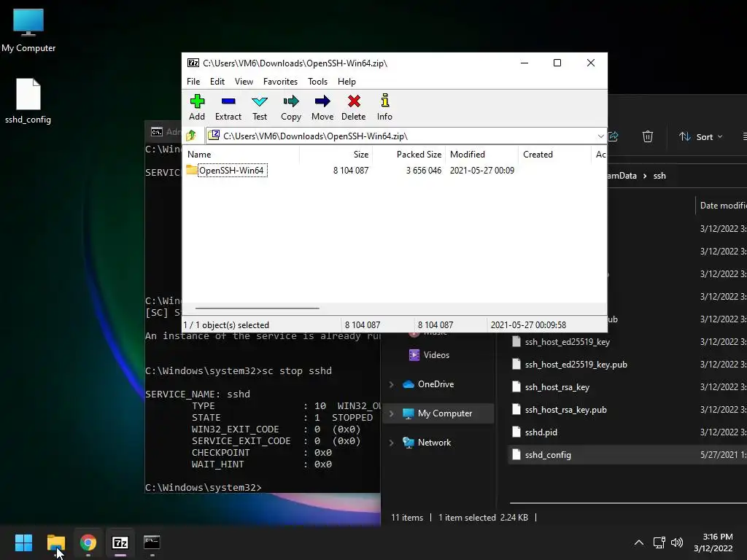Open the View menu in 7-Zip

click(x=244, y=82)
